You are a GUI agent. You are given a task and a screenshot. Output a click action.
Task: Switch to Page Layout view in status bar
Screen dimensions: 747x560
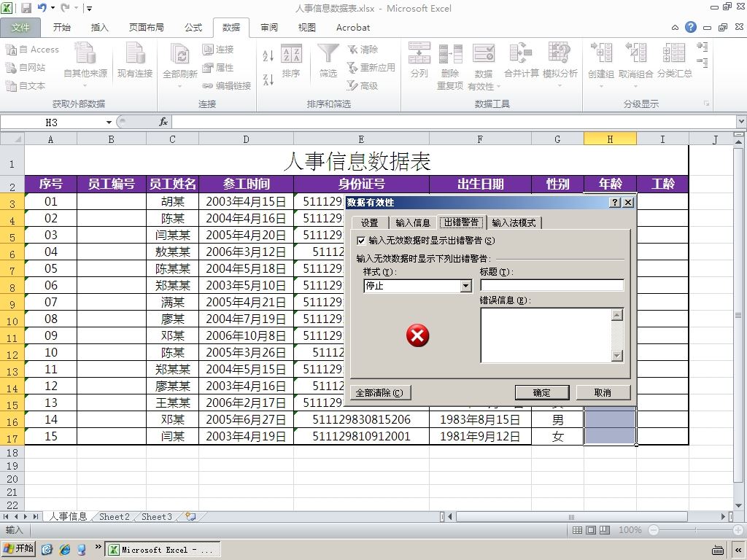point(591,530)
